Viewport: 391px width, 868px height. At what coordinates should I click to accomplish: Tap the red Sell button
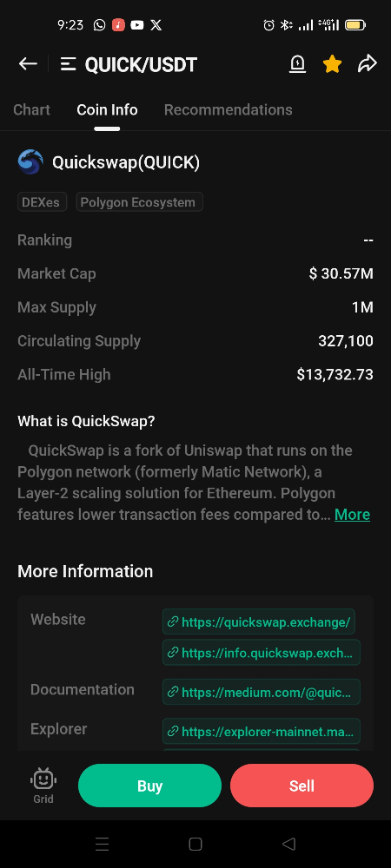(302, 786)
